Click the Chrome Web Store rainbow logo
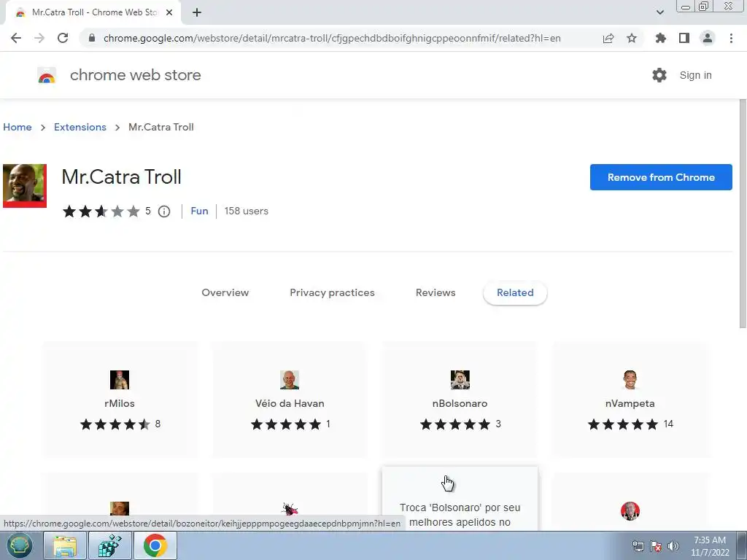747x560 pixels. (47, 75)
